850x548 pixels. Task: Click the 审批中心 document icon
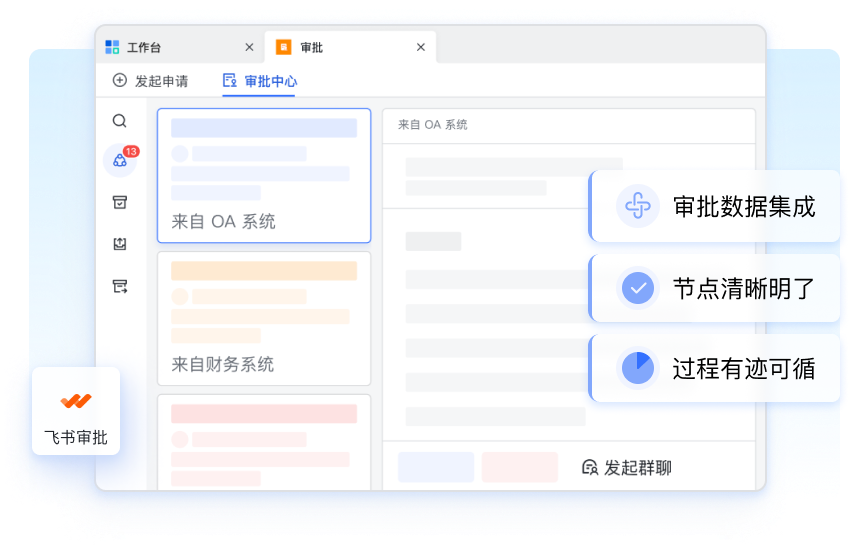[230, 80]
